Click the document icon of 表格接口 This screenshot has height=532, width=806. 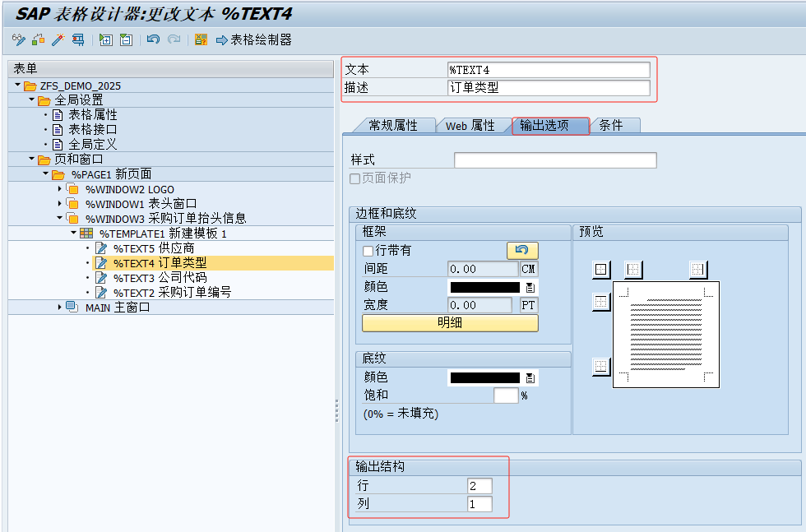58,130
